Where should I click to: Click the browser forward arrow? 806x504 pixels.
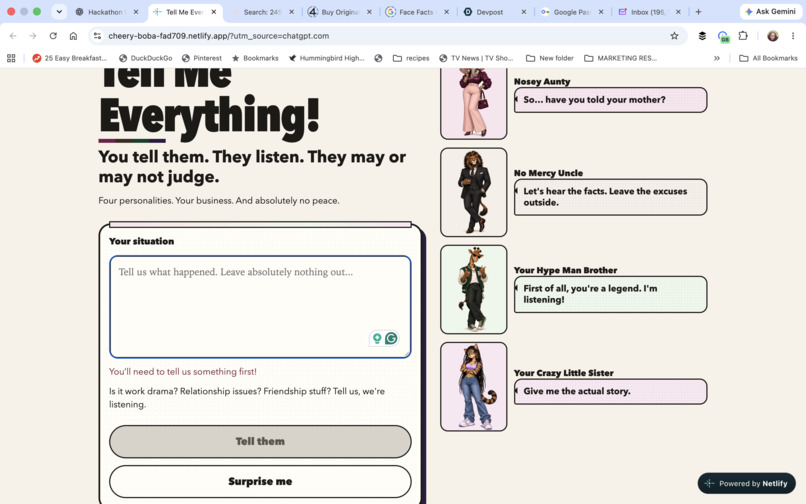pyautogui.click(x=33, y=36)
